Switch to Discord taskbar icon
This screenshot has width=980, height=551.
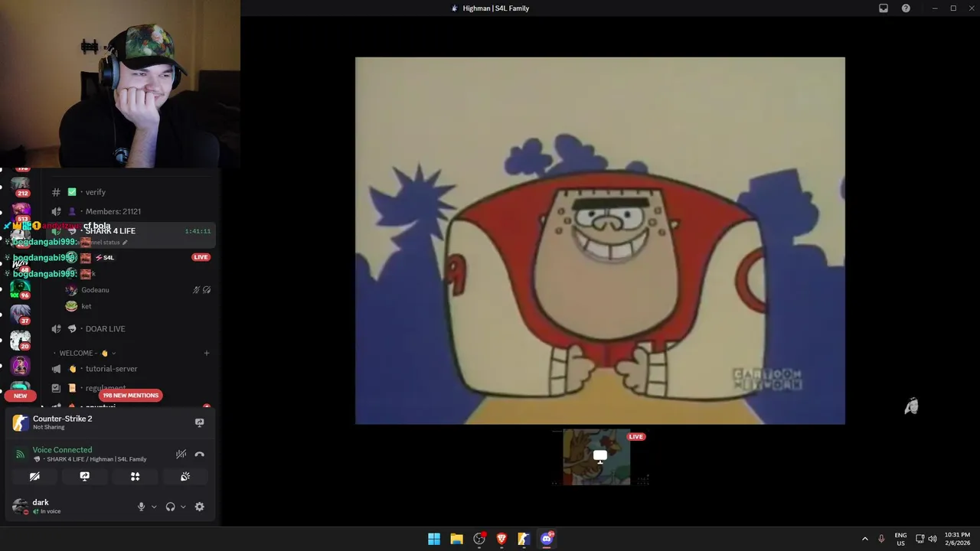547,539
